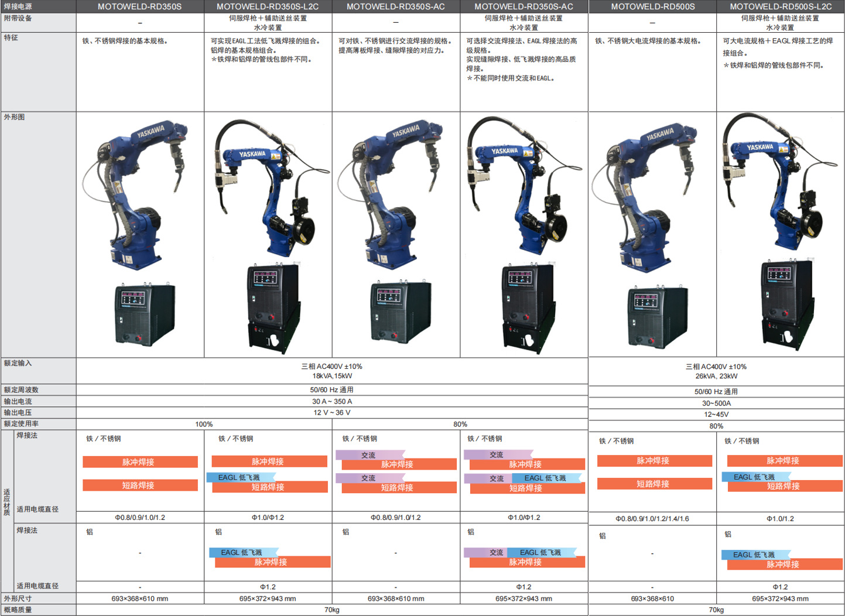Click the "Φ1.0/1.2" cable diameter under RD500S-L2C
This screenshot has height=616, width=845.
781,519
